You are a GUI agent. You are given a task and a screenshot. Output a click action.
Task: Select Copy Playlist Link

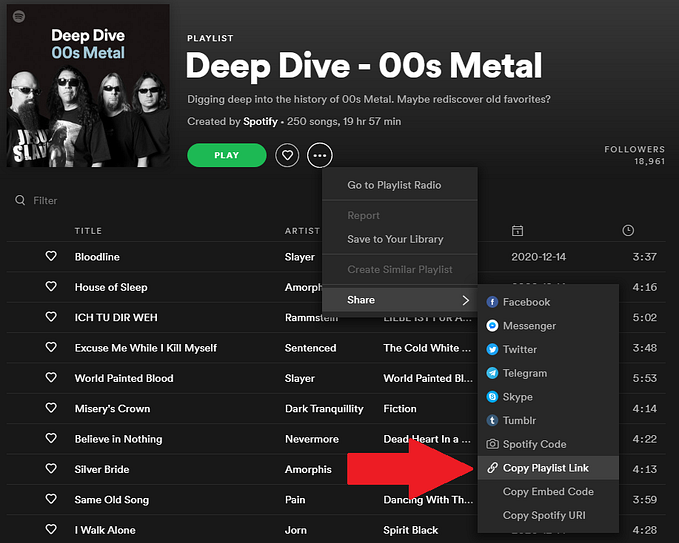pyautogui.click(x=548, y=468)
